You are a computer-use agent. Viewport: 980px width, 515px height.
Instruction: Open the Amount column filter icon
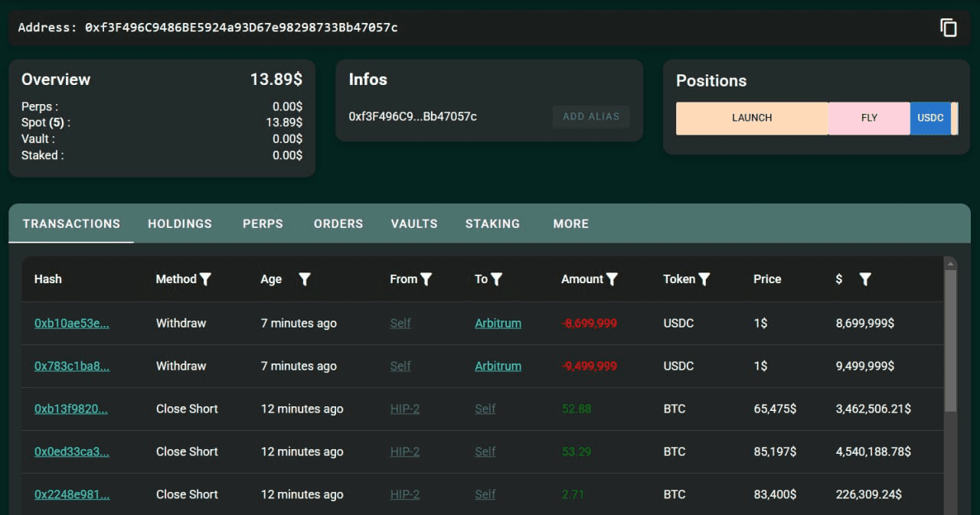(x=612, y=279)
